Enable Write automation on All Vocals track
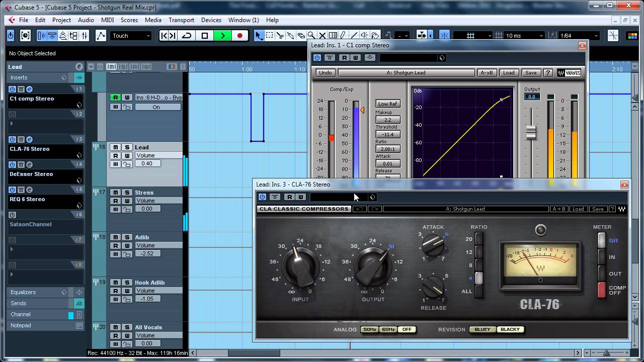644x362 pixels. (x=127, y=335)
